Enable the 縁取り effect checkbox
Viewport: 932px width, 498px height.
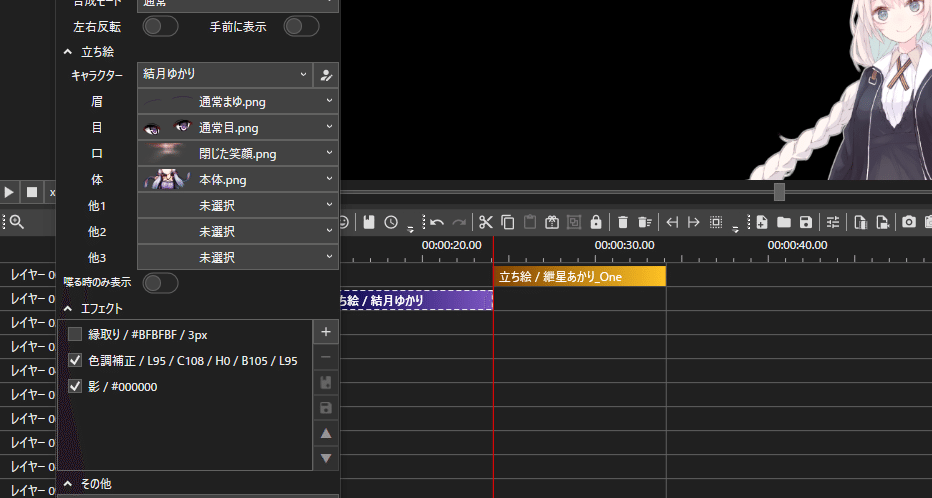click(x=75, y=335)
